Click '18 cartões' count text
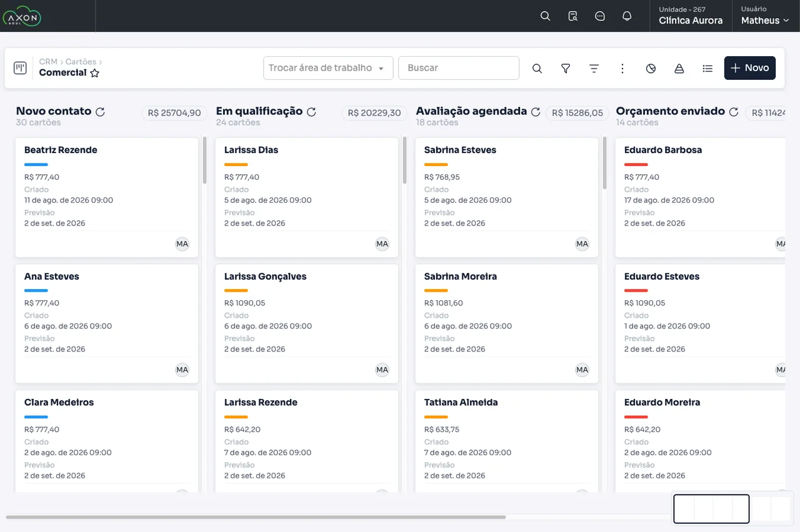The width and height of the screenshot is (800, 532). 437,123
